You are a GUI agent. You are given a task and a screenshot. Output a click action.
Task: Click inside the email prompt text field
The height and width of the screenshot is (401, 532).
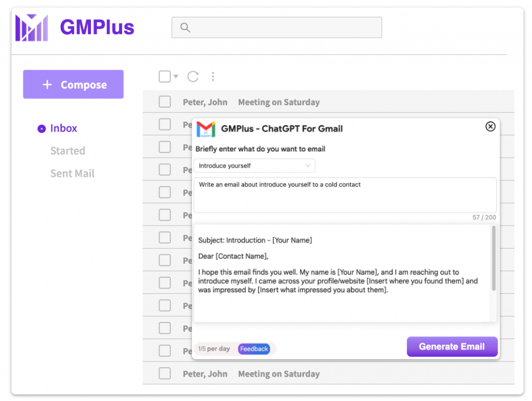click(344, 194)
